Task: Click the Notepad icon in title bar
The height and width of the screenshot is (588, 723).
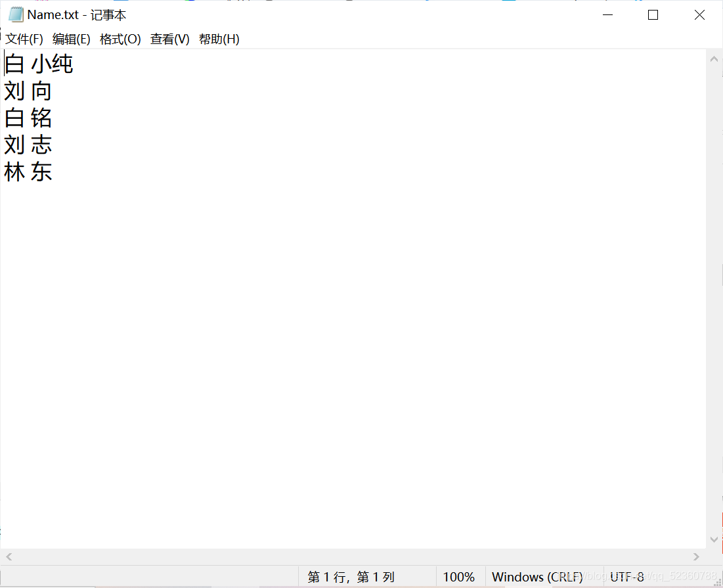Action: [x=16, y=14]
